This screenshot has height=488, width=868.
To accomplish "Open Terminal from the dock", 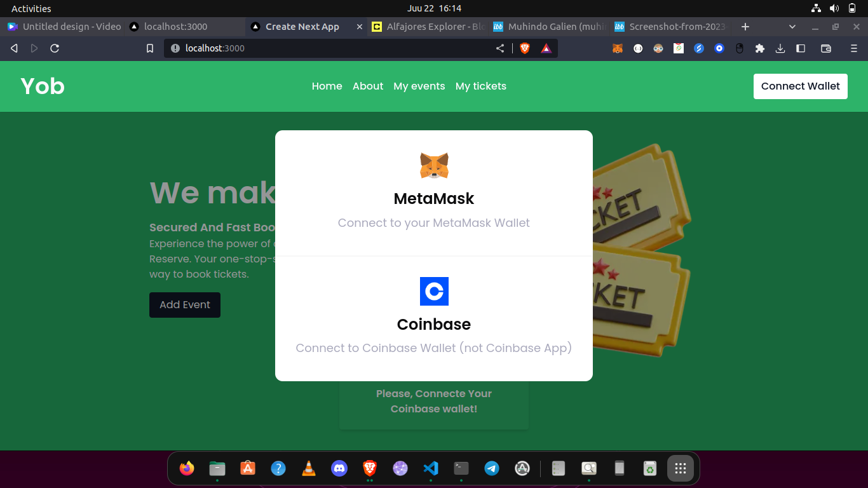I will point(461,468).
